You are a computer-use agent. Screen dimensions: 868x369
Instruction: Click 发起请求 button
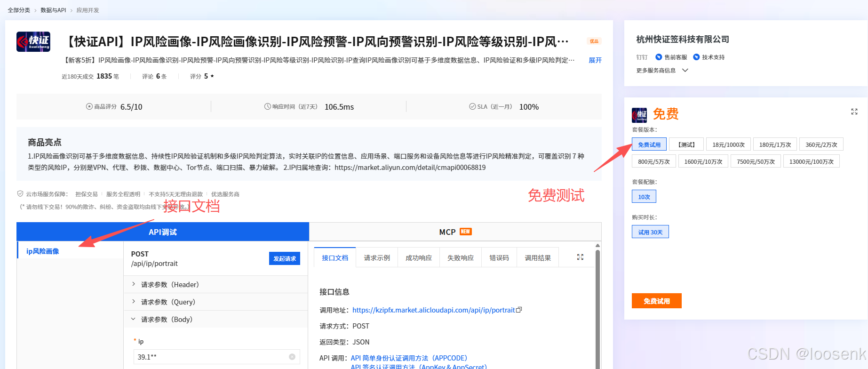tap(285, 258)
